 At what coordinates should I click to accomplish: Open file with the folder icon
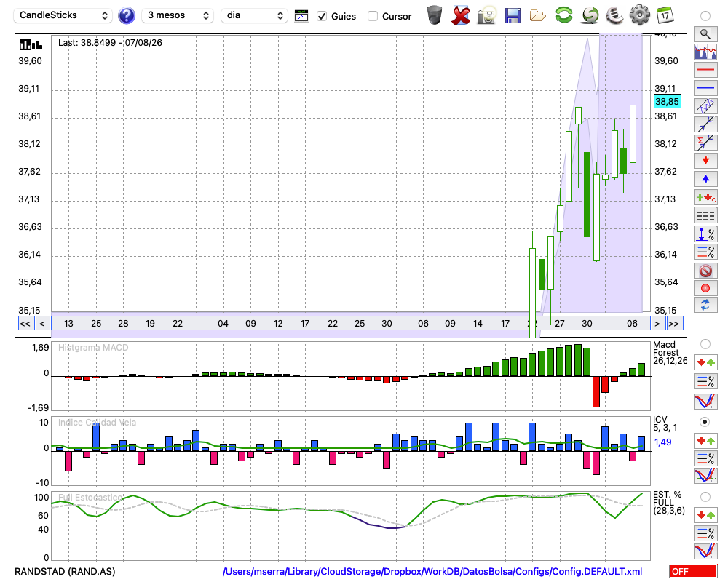tap(538, 16)
